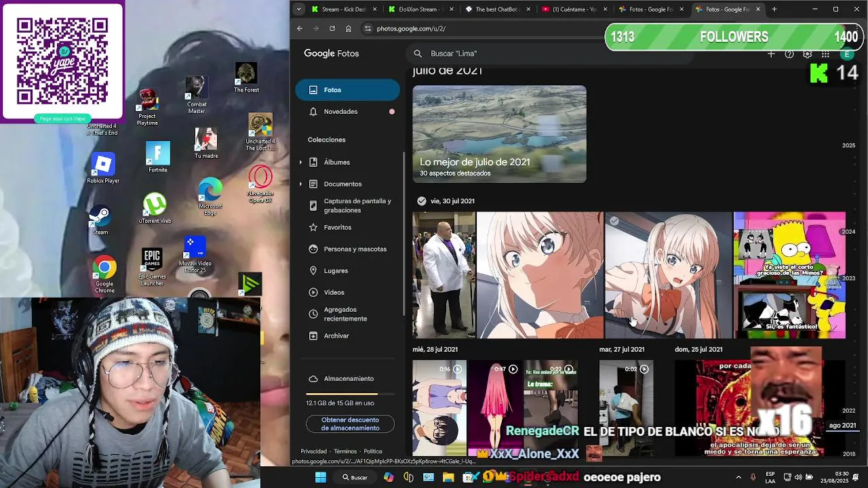The image size is (868, 488).
Task: Switch to The best ChatBot tab
Action: pos(497,9)
